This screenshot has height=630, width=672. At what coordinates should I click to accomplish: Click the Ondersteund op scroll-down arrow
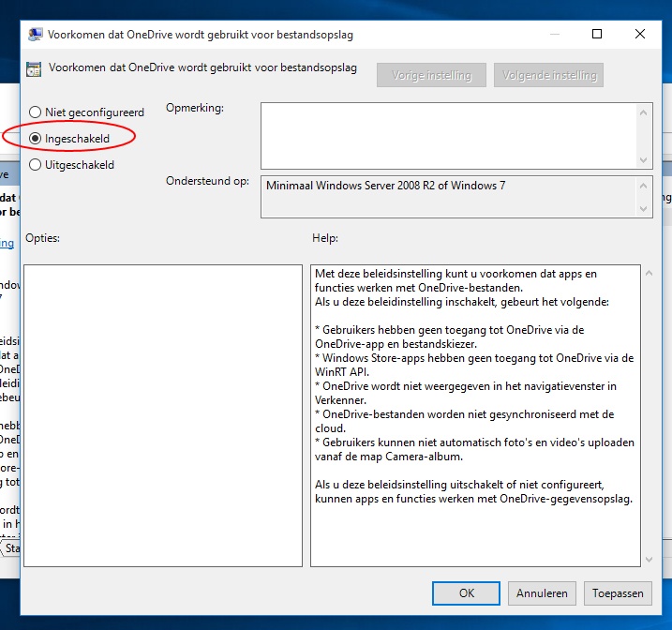(x=643, y=209)
